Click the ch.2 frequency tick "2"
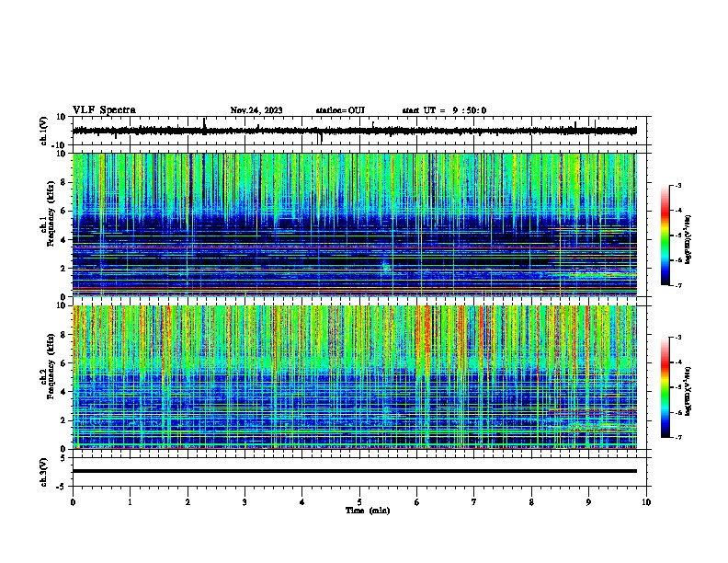Viewport: 728px width, 563px height. tap(63, 420)
